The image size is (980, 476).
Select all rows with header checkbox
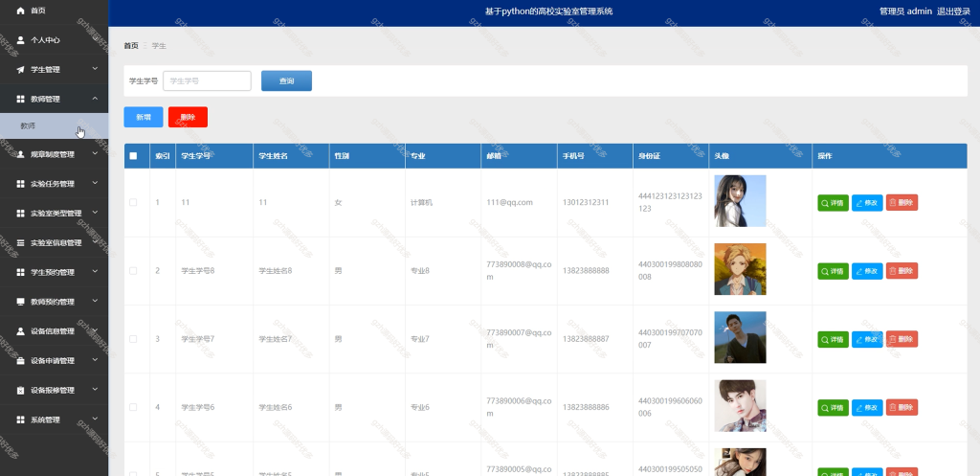[x=133, y=156]
